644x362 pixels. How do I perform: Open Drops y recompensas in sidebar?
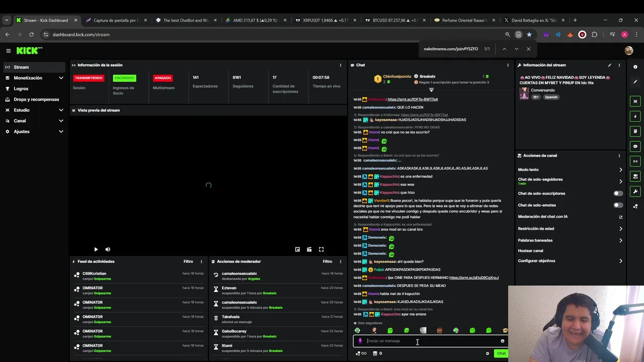pos(35,100)
